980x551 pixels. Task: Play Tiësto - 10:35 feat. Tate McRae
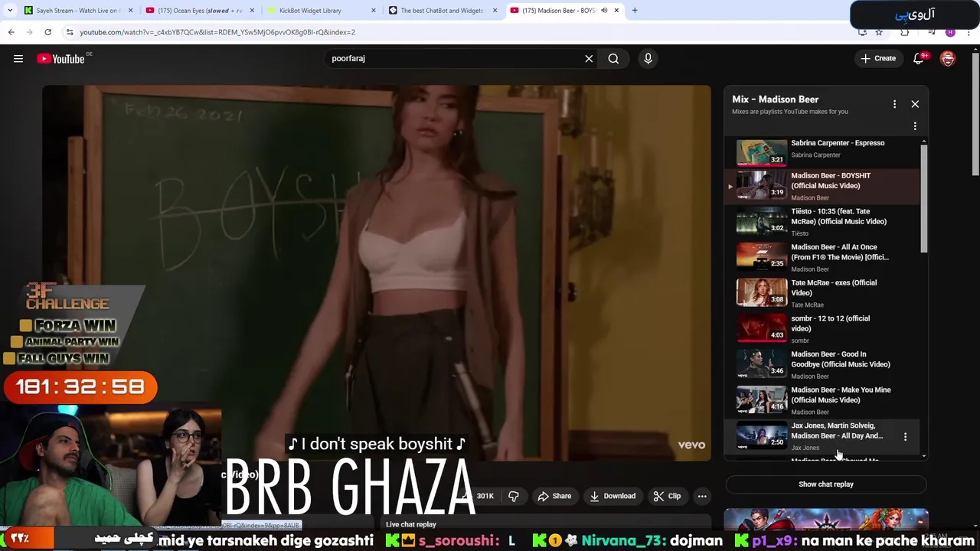click(x=823, y=222)
